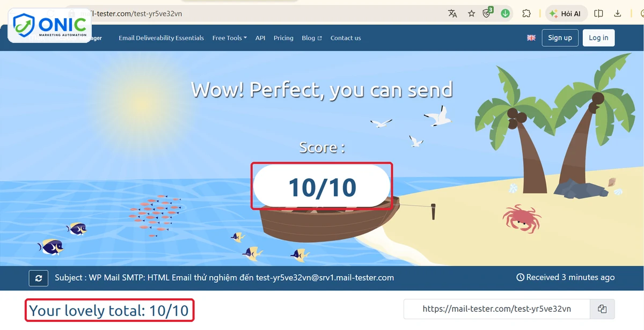
Task: Click the Sign up button
Action: point(560,38)
